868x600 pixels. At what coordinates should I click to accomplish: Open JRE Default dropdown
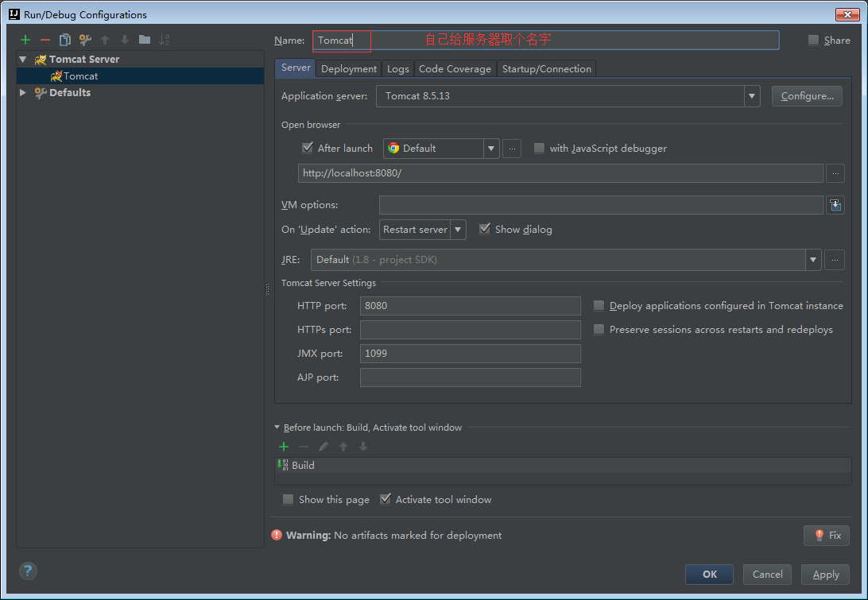tap(812, 260)
